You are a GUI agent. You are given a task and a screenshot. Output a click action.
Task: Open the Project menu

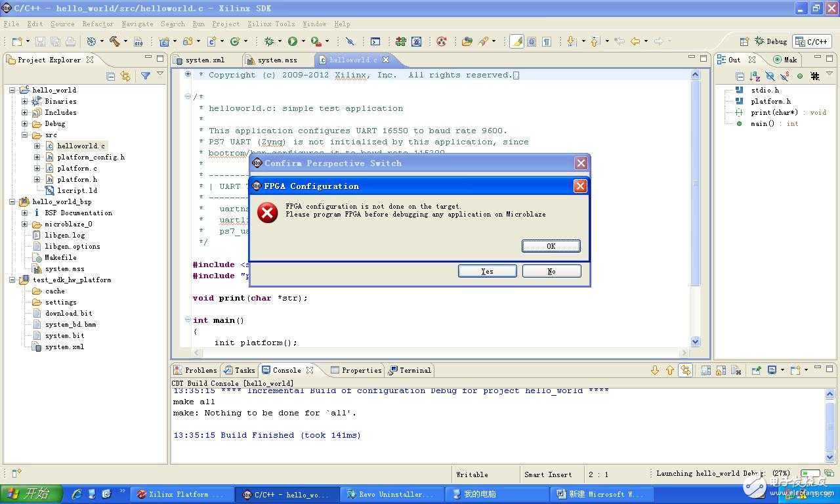226,24
